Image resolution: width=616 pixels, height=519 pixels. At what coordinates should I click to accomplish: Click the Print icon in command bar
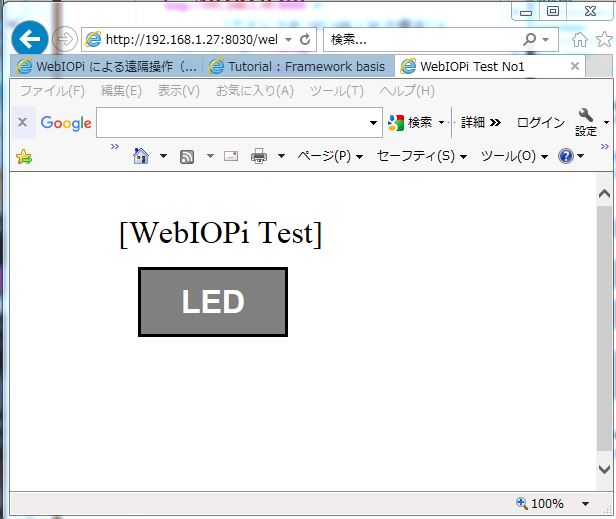(259, 156)
